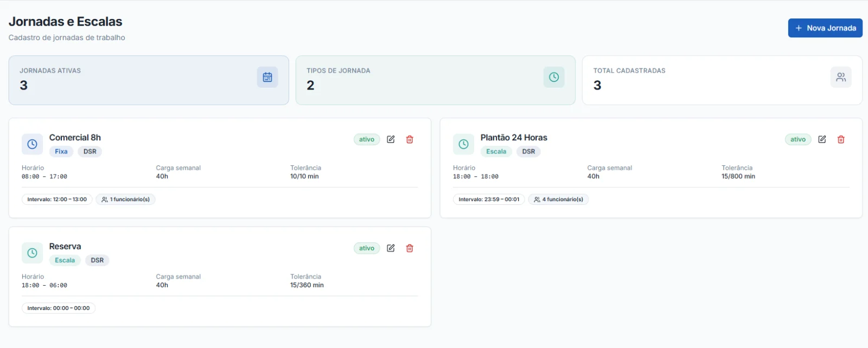Click the 1 funcionário(s) chip
The width and height of the screenshot is (868, 348).
[x=126, y=199]
